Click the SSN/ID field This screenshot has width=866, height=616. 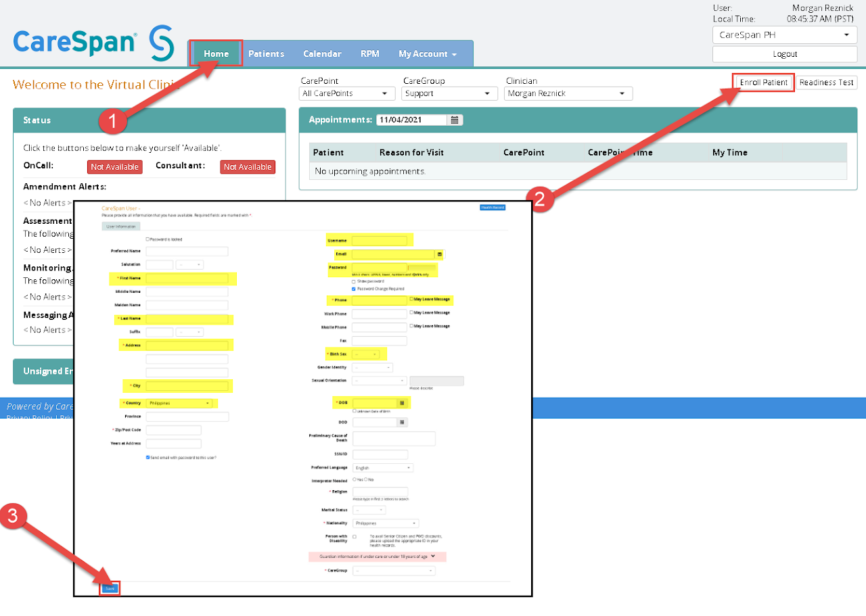380,454
